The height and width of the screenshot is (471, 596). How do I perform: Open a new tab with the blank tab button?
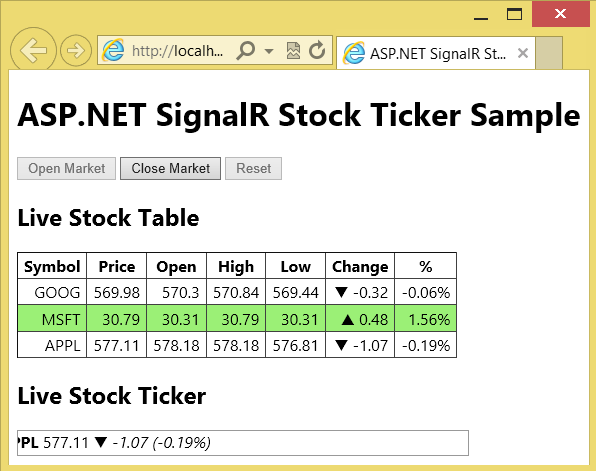pyautogui.click(x=549, y=53)
